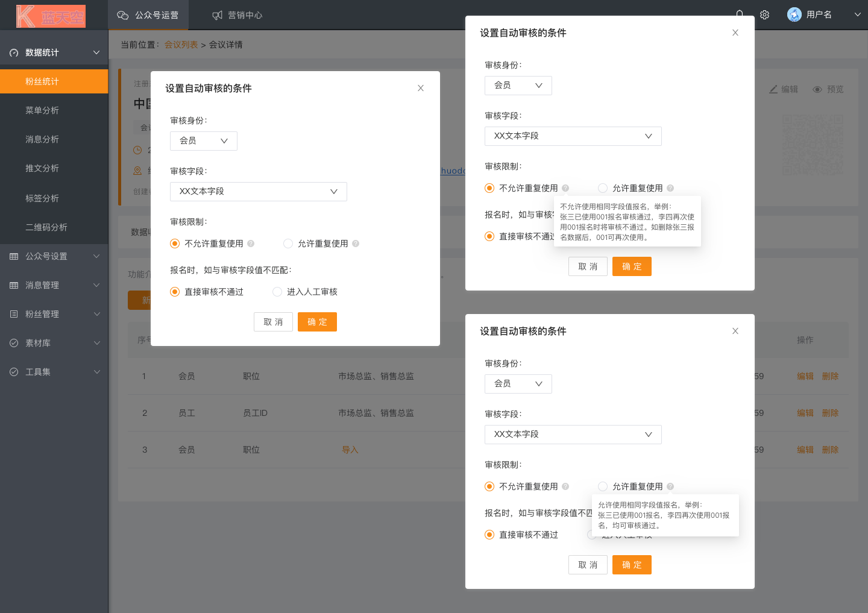Click help icon beside 不允许重复使用 in left dialog
868x613 pixels.
tap(251, 244)
